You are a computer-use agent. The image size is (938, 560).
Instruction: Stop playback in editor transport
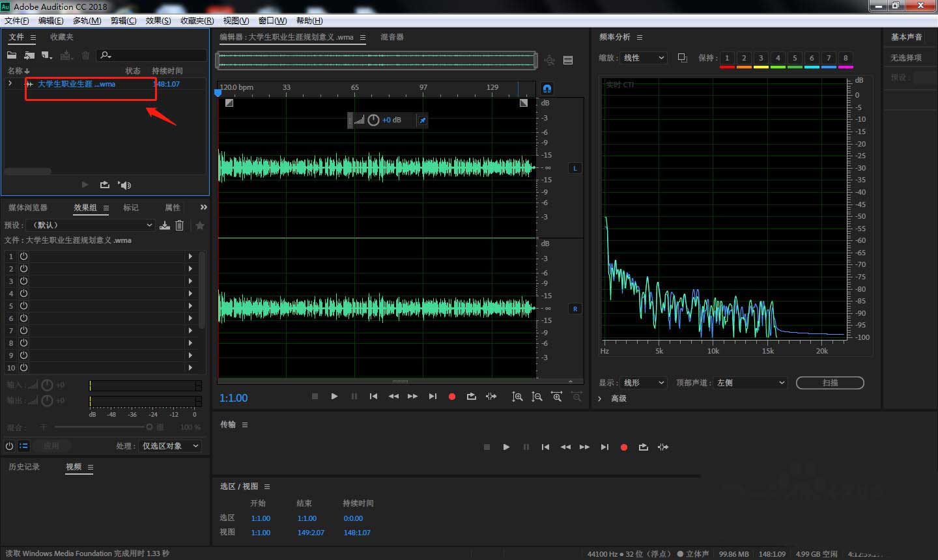[315, 397]
